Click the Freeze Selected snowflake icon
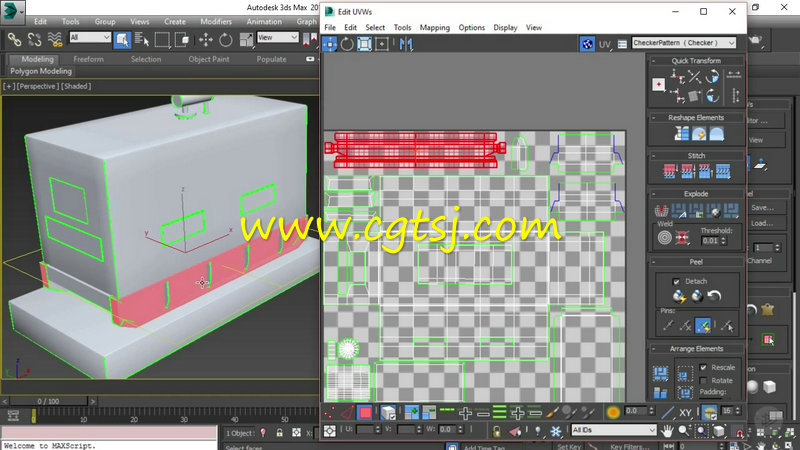The image size is (800, 450). click(555, 432)
